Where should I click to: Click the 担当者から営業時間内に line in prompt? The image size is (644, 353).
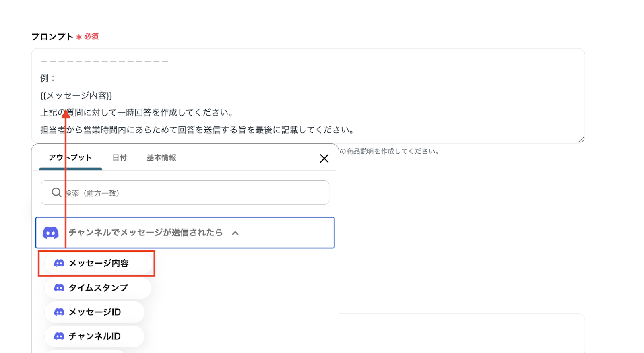[x=197, y=130]
